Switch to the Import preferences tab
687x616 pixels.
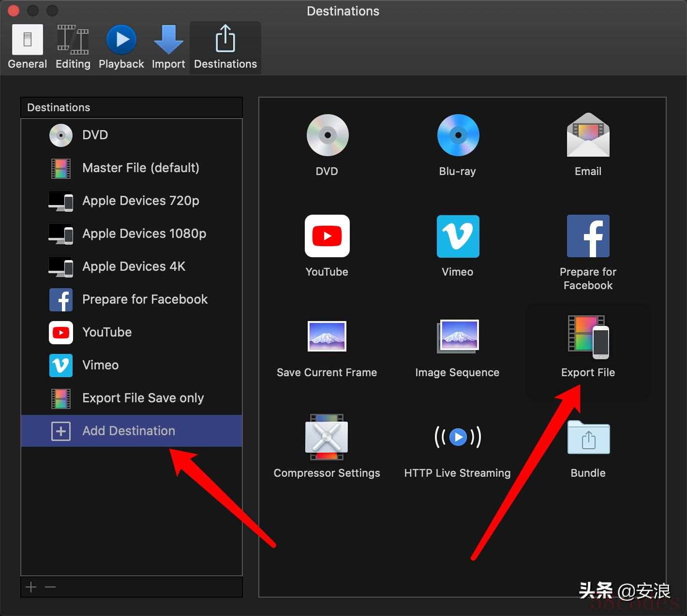pyautogui.click(x=168, y=47)
